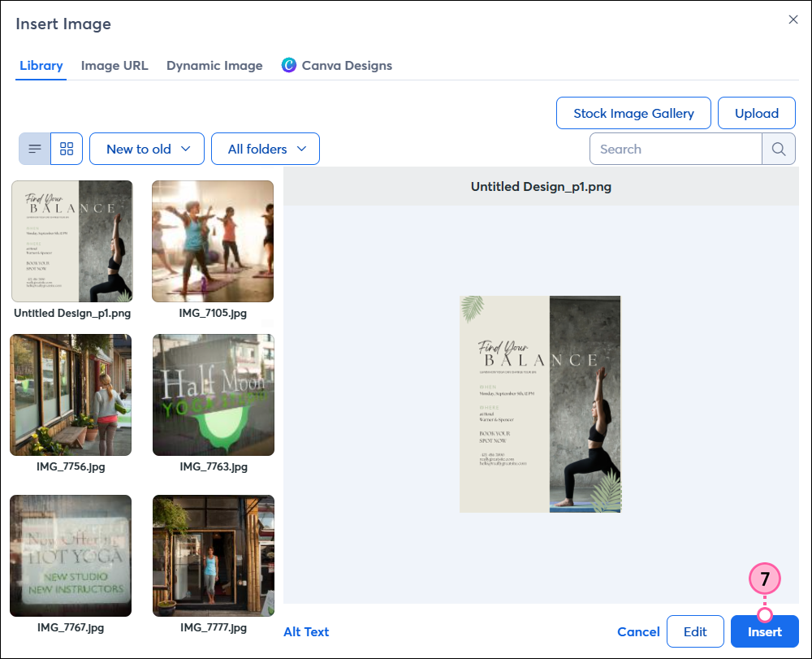812x659 pixels.
Task: Click inside the Search input field
Action: click(x=674, y=149)
